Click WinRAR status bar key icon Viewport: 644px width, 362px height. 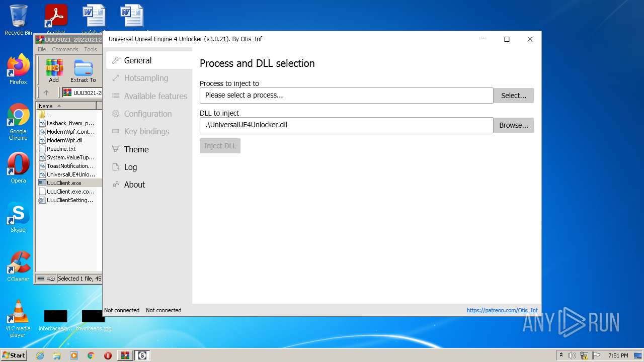coord(51,279)
